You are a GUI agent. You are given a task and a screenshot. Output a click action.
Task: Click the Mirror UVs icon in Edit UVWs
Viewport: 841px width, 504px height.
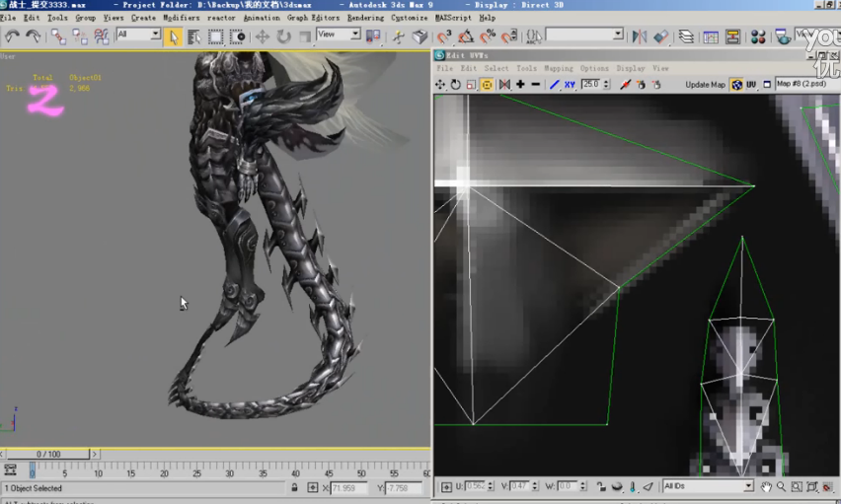pyautogui.click(x=504, y=84)
